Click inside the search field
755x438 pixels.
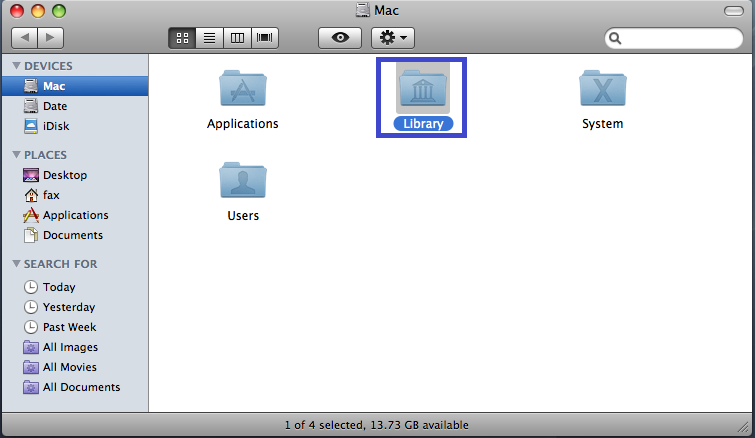(674, 38)
